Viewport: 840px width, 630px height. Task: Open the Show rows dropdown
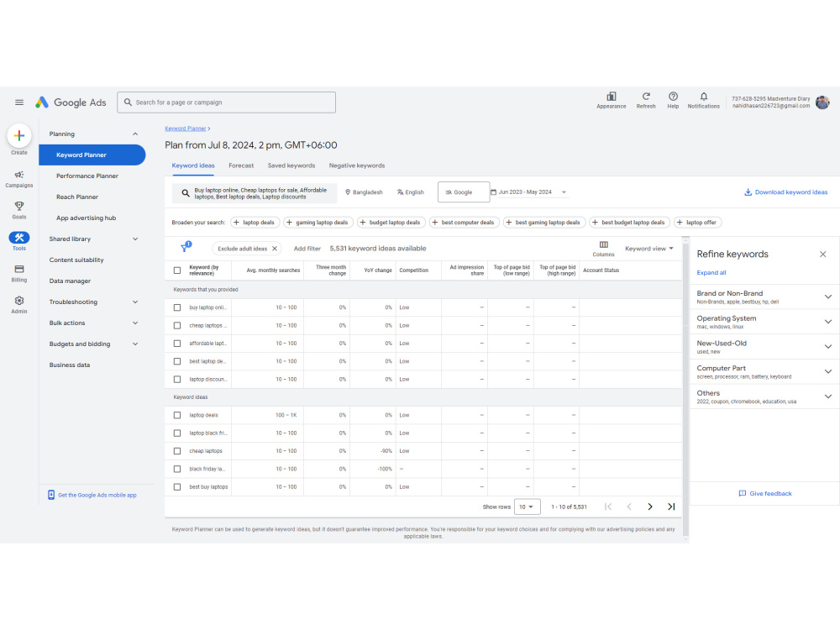pos(528,507)
